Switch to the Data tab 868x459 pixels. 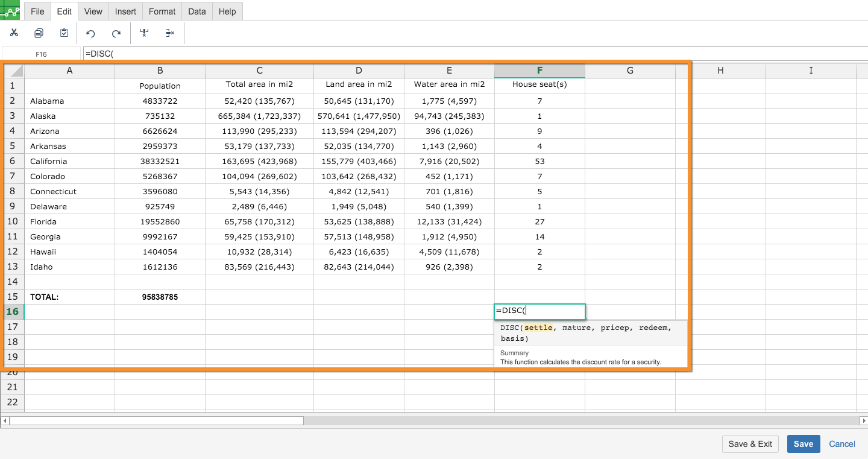coord(197,11)
